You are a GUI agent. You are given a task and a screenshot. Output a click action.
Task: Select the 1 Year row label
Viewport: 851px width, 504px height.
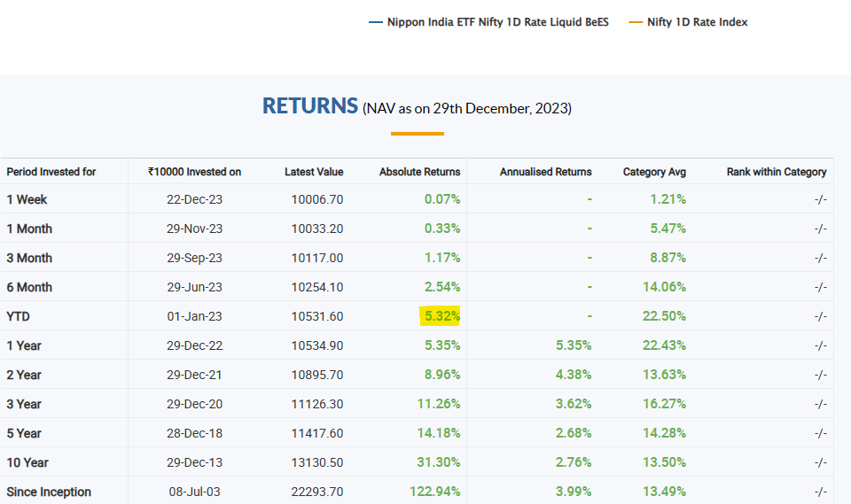coord(24,346)
